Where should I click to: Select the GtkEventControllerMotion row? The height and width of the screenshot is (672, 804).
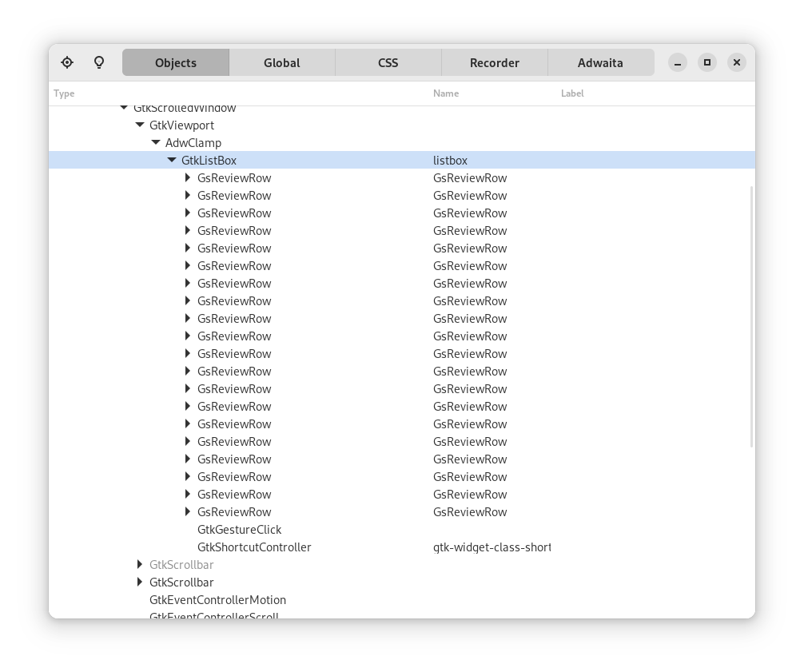click(x=217, y=599)
